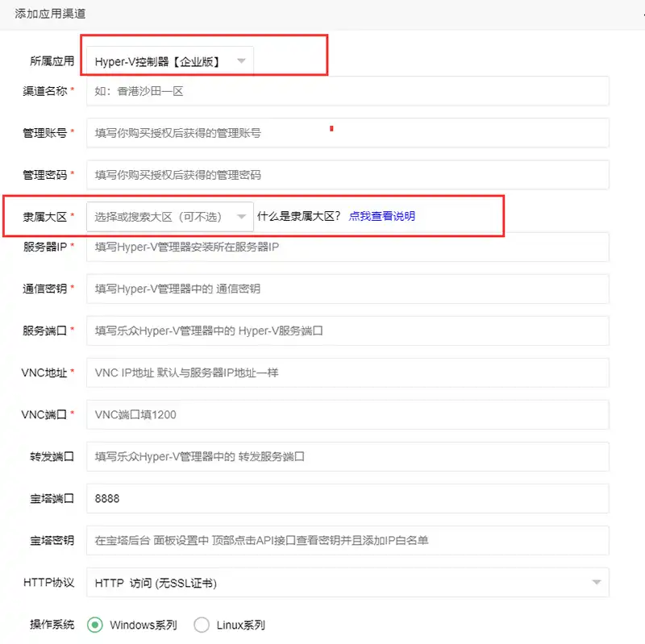The height and width of the screenshot is (644, 645).
Task: Focus the 通信密钥 input field
Action: (x=347, y=288)
